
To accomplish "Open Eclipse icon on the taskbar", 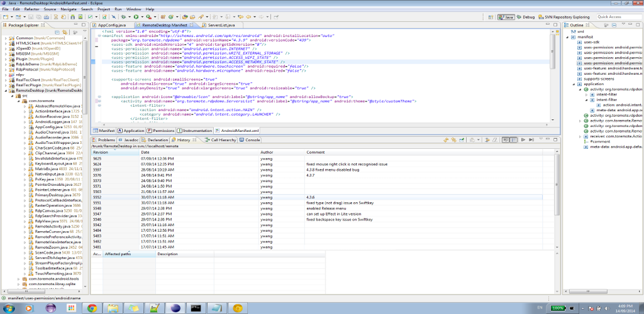I will tap(175, 308).
